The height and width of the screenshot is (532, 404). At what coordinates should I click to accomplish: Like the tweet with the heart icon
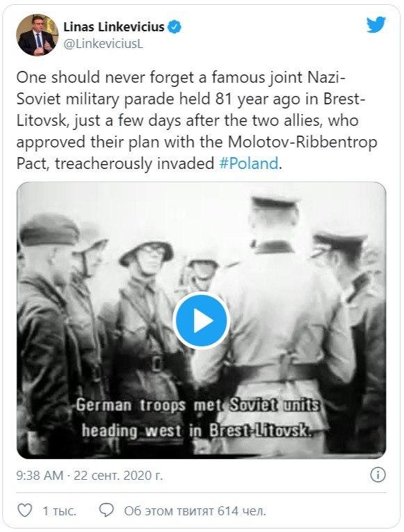coord(24,510)
